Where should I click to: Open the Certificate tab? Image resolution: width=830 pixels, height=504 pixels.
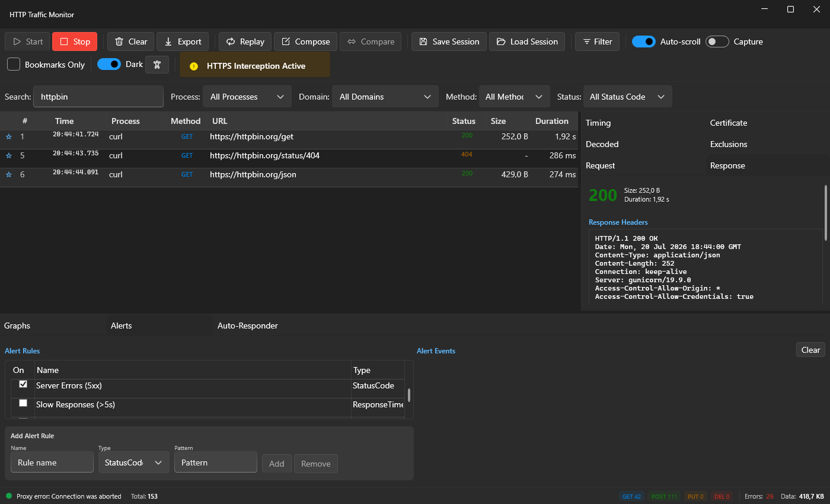click(729, 123)
